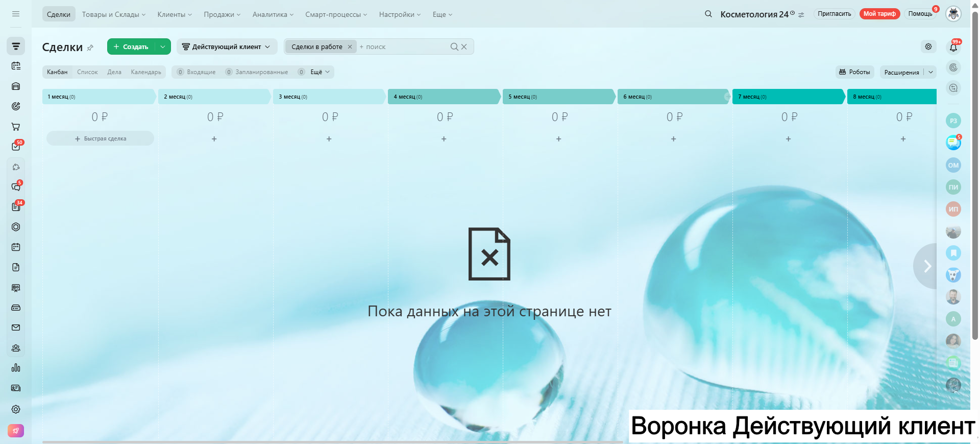Image resolution: width=980 pixels, height=444 pixels.
Task: Switch to the Канбан view tab
Action: click(57, 72)
